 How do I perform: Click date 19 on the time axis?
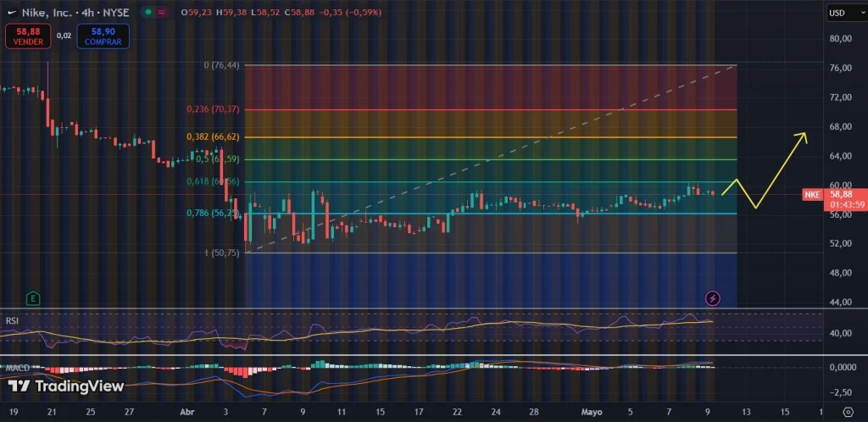(x=14, y=412)
